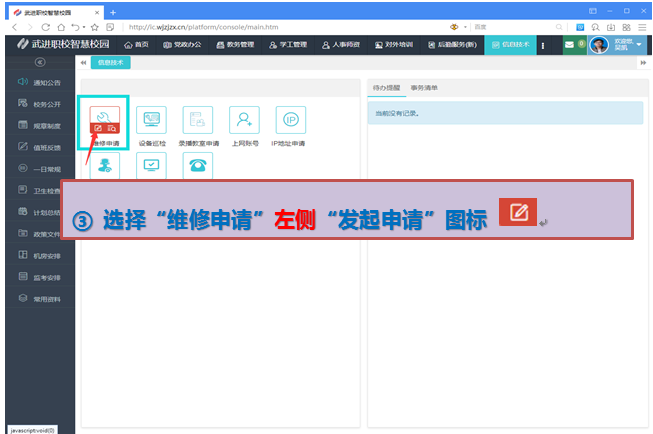Screen dimensions: 653x434
Task: Click the three-dot more menu in navbar
Action: 543,45
